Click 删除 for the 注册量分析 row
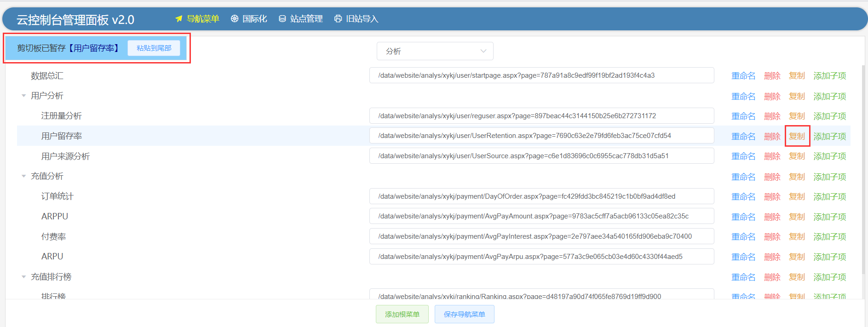This screenshot has width=868, height=327. 772,116
